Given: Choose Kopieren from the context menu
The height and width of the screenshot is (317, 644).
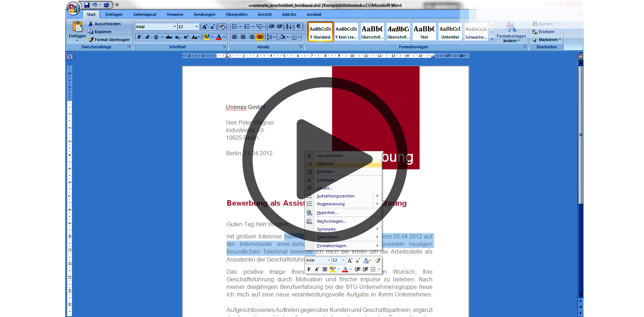Looking at the screenshot, I should (325, 164).
